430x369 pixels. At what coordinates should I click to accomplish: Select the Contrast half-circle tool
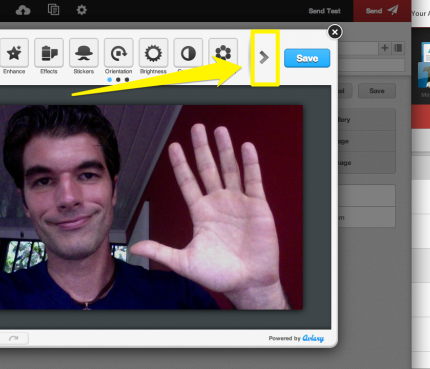188,53
